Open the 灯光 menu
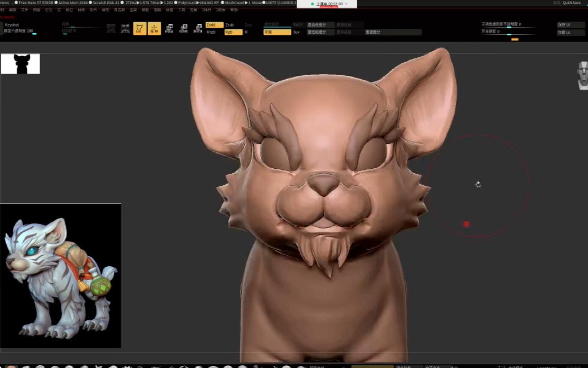 point(48,10)
